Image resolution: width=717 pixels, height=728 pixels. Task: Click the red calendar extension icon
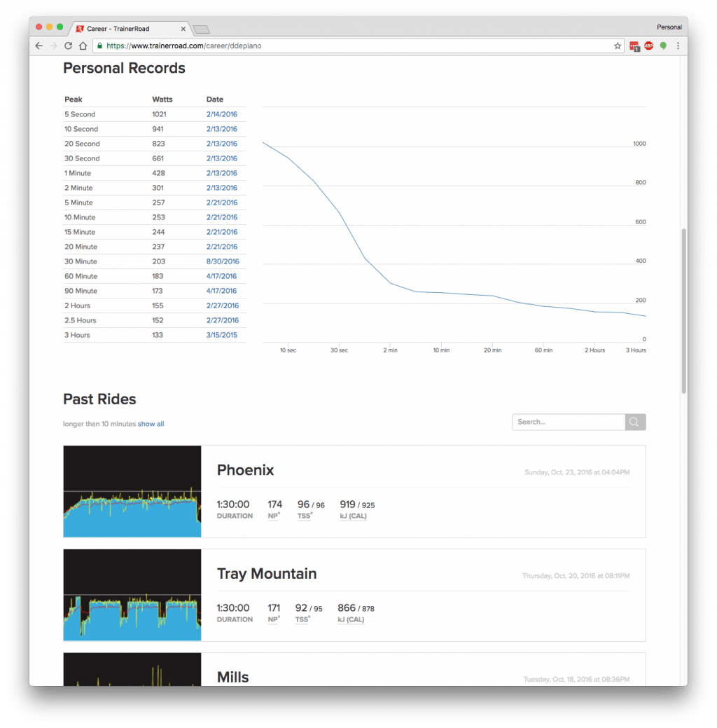[x=634, y=46]
